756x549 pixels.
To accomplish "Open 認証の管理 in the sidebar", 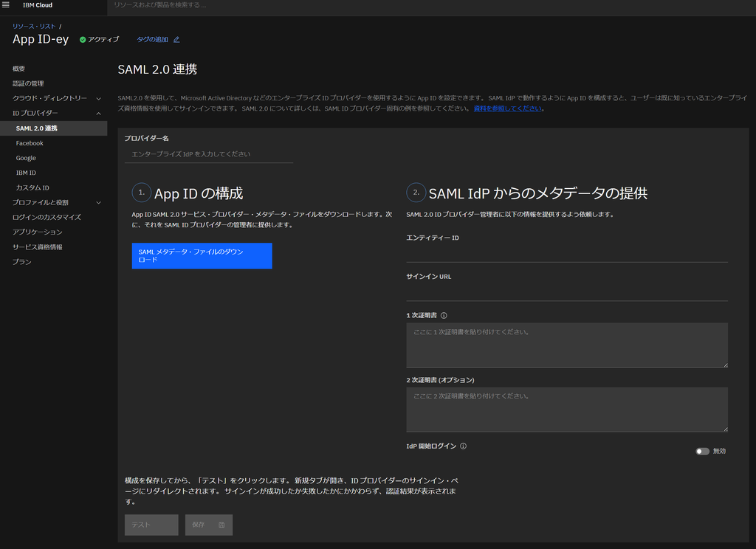I will coord(28,83).
